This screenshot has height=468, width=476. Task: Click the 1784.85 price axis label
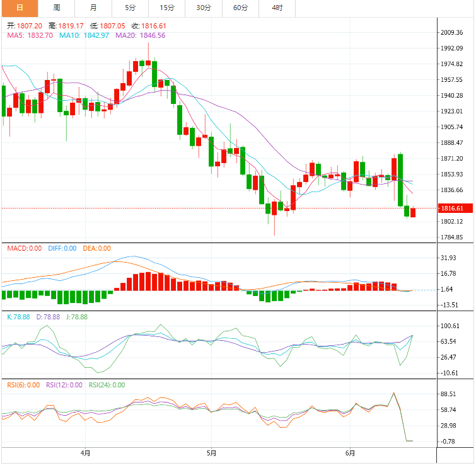click(451, 237)
